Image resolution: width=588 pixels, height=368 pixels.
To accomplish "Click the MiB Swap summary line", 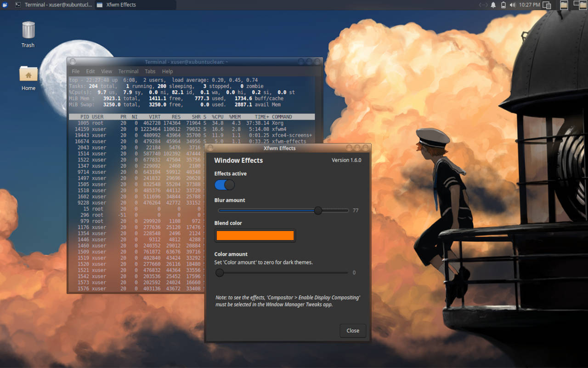I will (175, 104).
